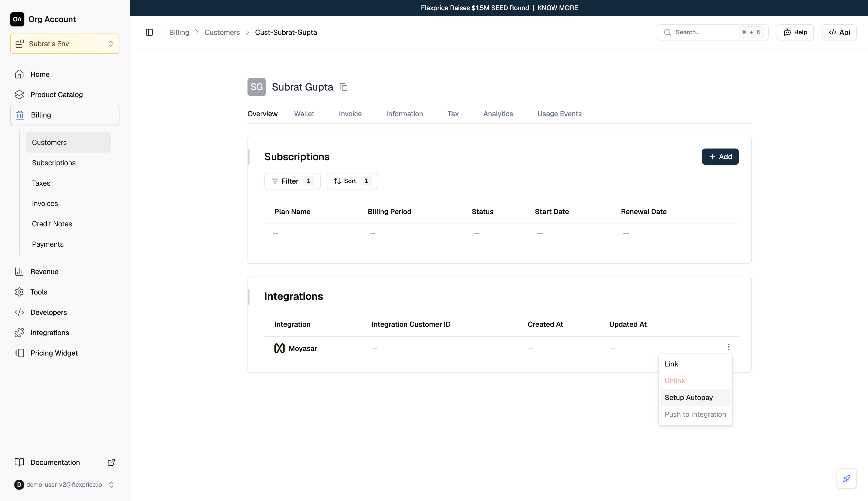Open Documentation external link

click(x=65, y=462)
